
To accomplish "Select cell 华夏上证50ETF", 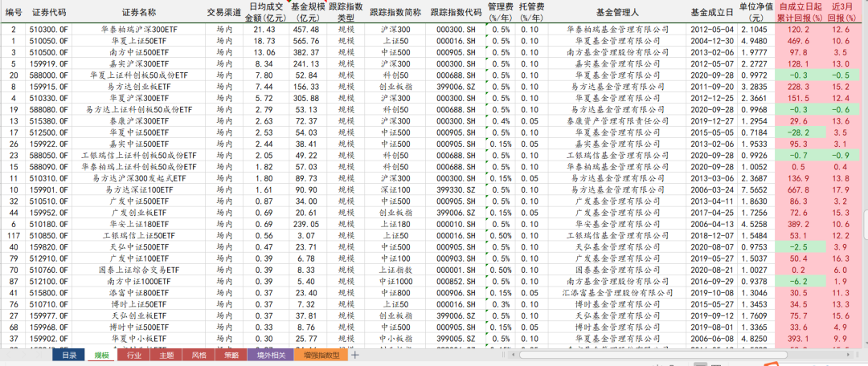I will pyautogui.click(x=138, y=41).
